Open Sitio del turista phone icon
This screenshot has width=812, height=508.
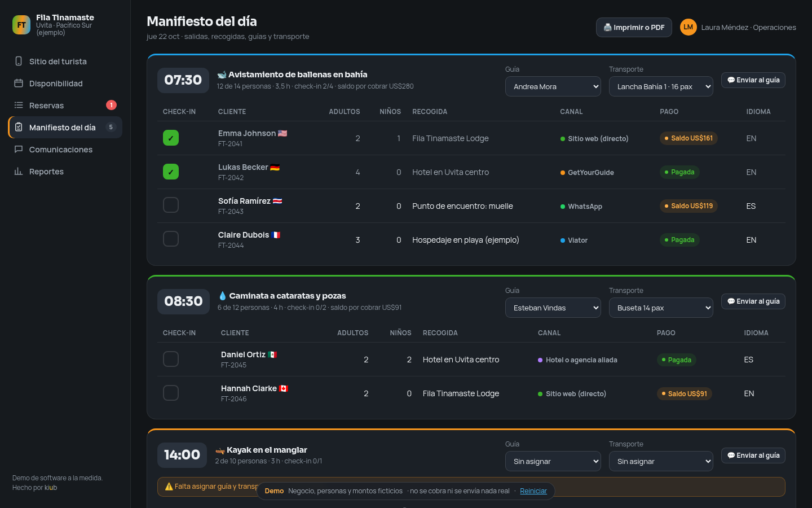(19, 61)
